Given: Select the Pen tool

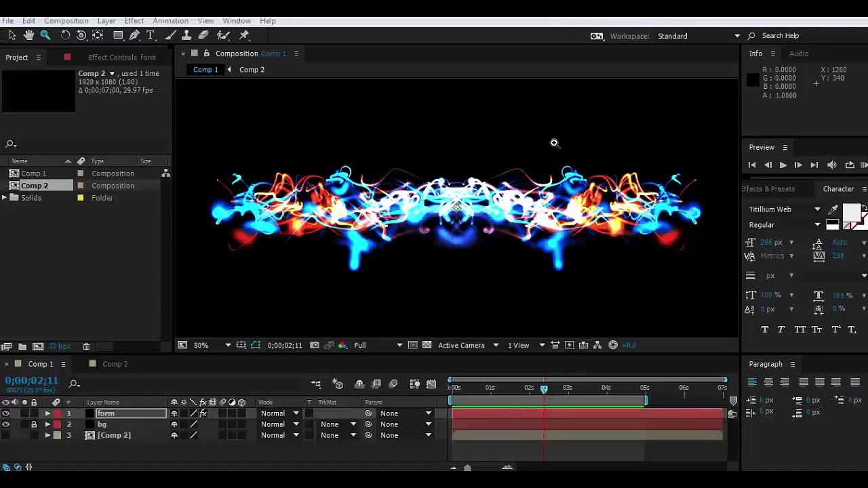Looking at the screenshot, I should click(134, 35).
